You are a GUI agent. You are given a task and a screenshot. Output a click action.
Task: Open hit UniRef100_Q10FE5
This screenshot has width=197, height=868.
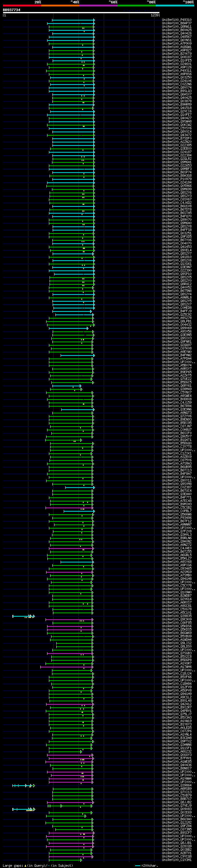[x=177, y=61]
